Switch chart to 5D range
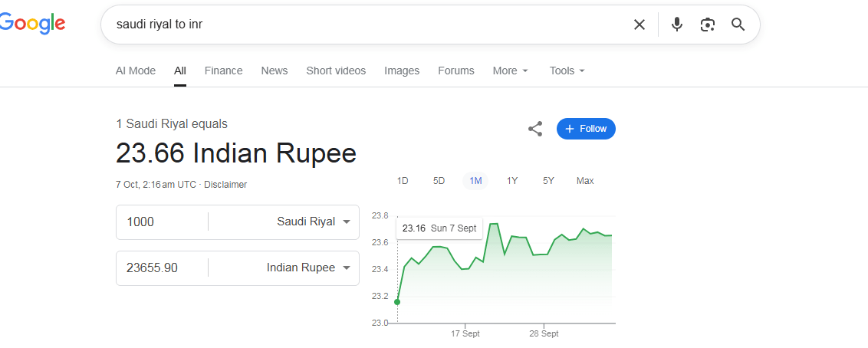The image size is (868, 348). click(x=439, y=181)
